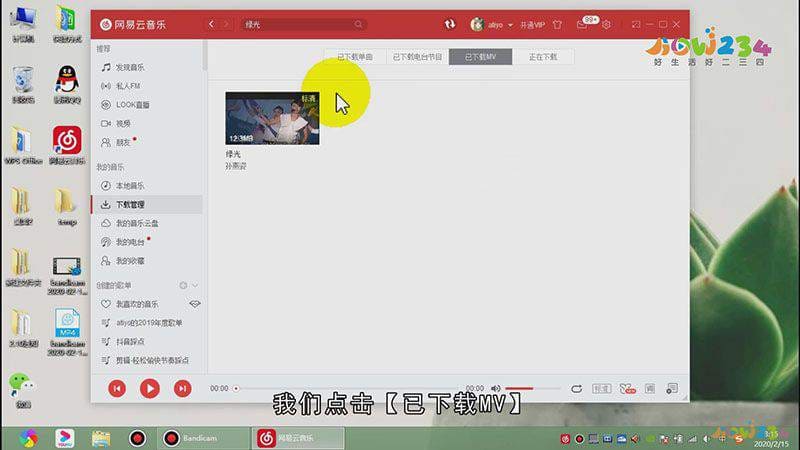800x450 pixels.
Task: Click 网易云音乐 taskbar button
Action: tap(298, 438)
